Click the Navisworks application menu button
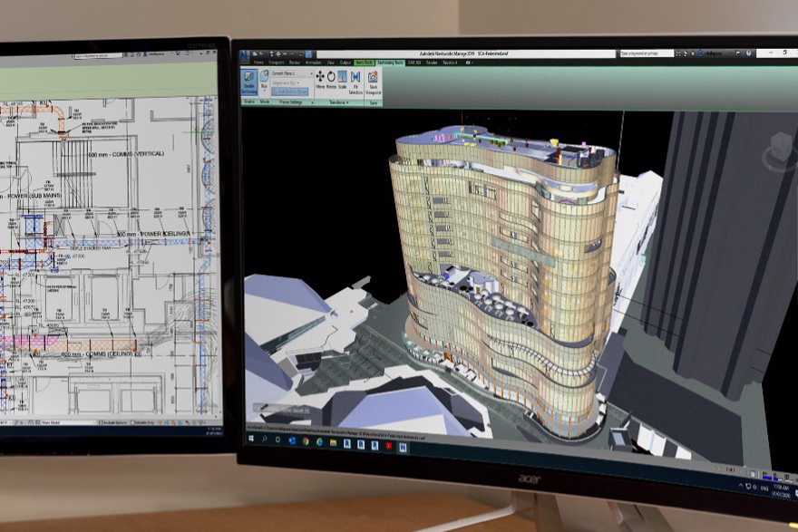The height and width of the screenshot is (532, 798). coord(245,54)
